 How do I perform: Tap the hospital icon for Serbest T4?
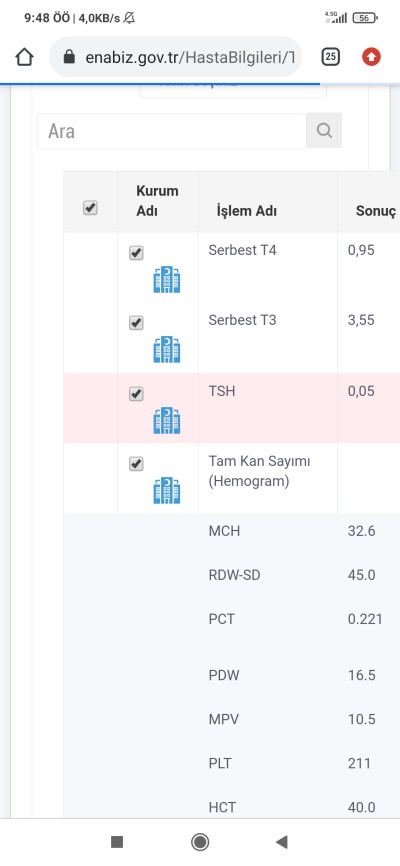tap(167, 279)
